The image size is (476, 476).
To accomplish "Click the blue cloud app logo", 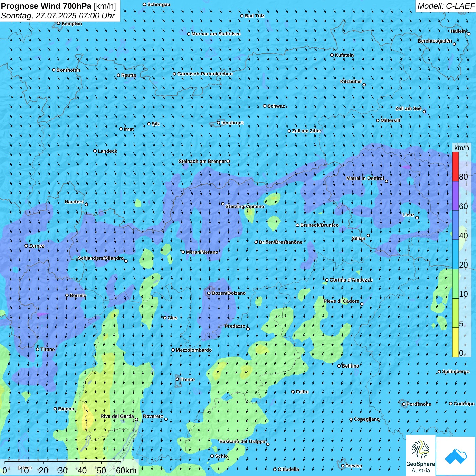I will [456, 456].
